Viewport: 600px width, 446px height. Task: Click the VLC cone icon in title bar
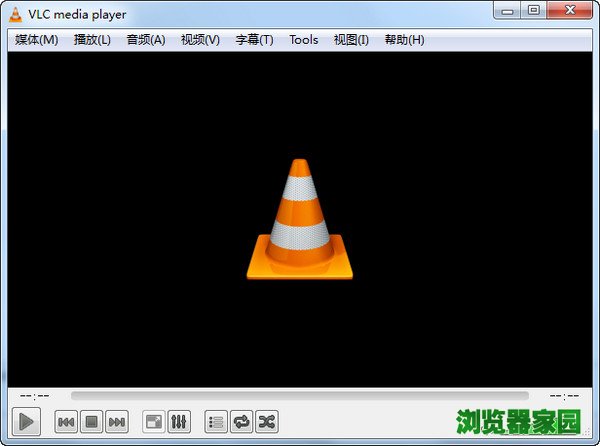coord(16,11)
